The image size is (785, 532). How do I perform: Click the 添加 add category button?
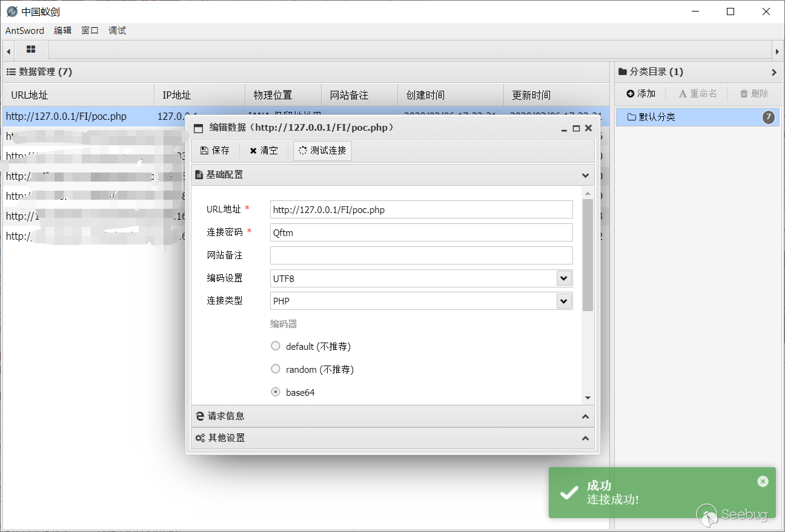641,94
